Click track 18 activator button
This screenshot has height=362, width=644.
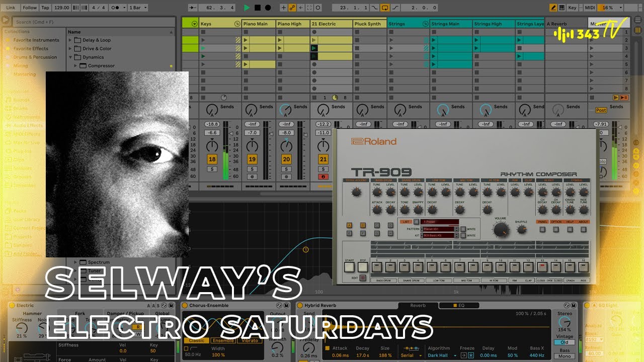tap(212, 159)
